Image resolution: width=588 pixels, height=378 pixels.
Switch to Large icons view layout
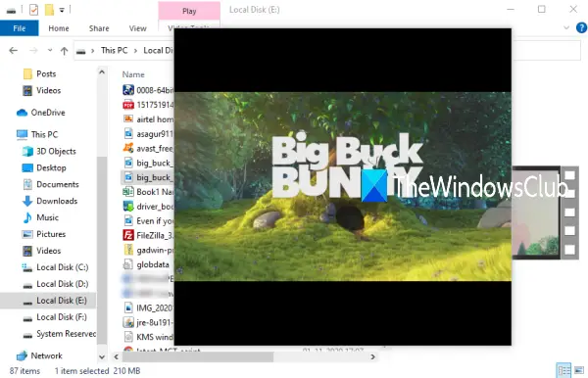579,370
